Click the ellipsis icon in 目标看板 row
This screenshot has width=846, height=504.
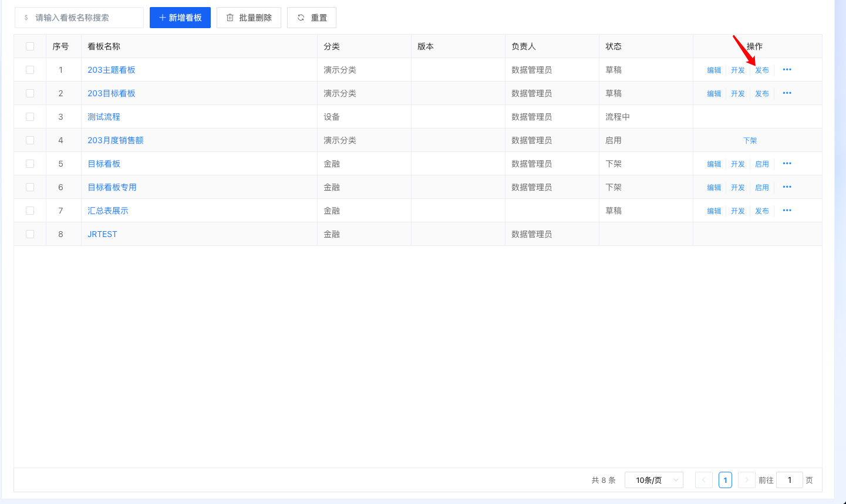[x=787, y=164]
